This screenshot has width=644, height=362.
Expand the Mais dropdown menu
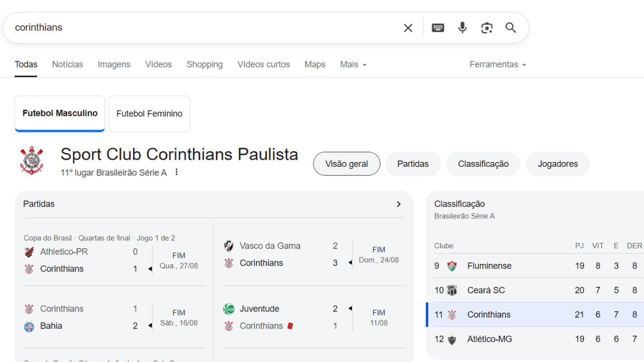click(353, 64)
